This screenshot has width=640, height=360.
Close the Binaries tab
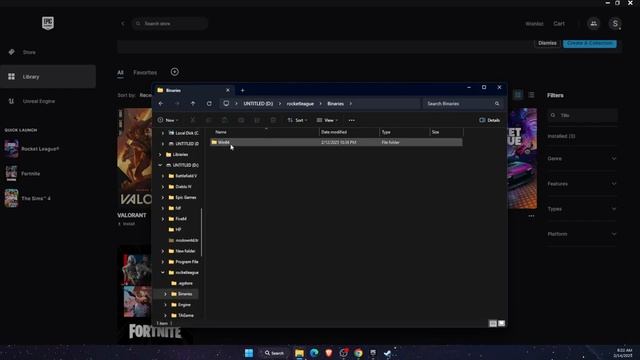pyautogui.click(x=228, y=90)
